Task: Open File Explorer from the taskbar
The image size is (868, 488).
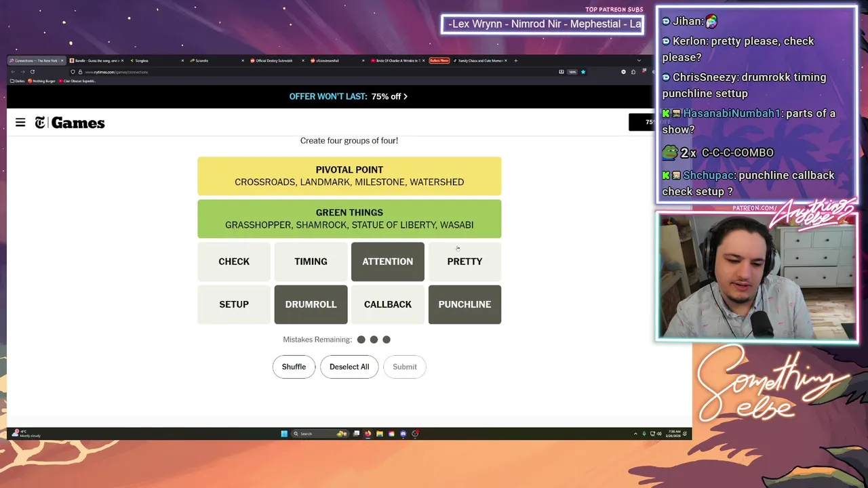Action: pyautogui.click(x=380, y=434)
